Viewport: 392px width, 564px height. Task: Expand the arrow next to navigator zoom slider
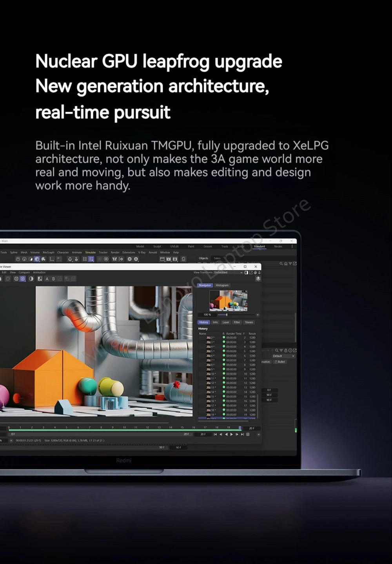(258, 315)
